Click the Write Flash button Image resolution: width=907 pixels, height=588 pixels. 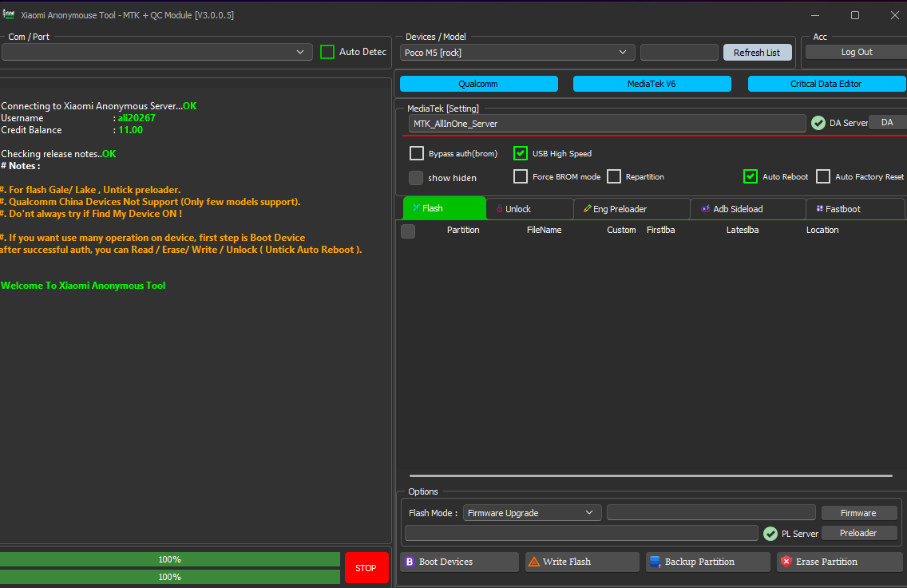coord(582,562)
